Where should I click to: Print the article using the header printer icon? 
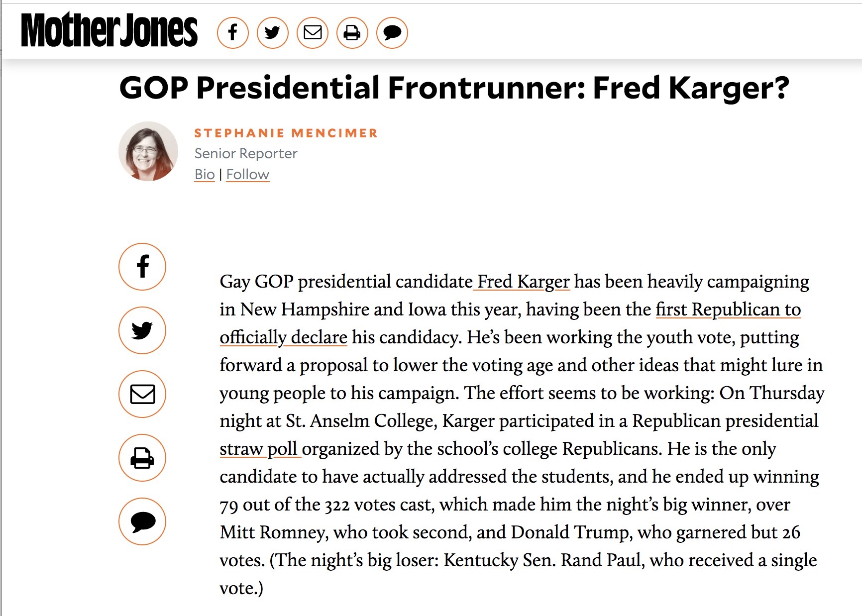(352, 33)
